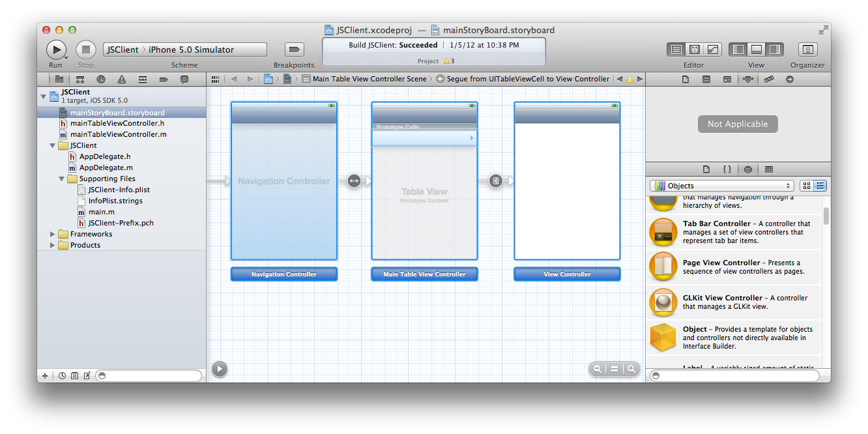
Task: Expand the Frameworks folder
Action: (53, 234)
